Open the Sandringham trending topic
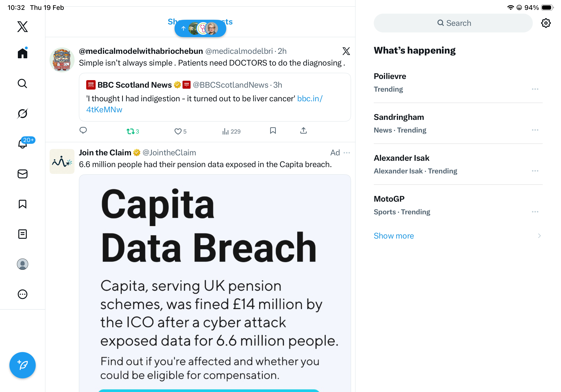The height and width of the screenshot is (392, 561). coord(399,117)
